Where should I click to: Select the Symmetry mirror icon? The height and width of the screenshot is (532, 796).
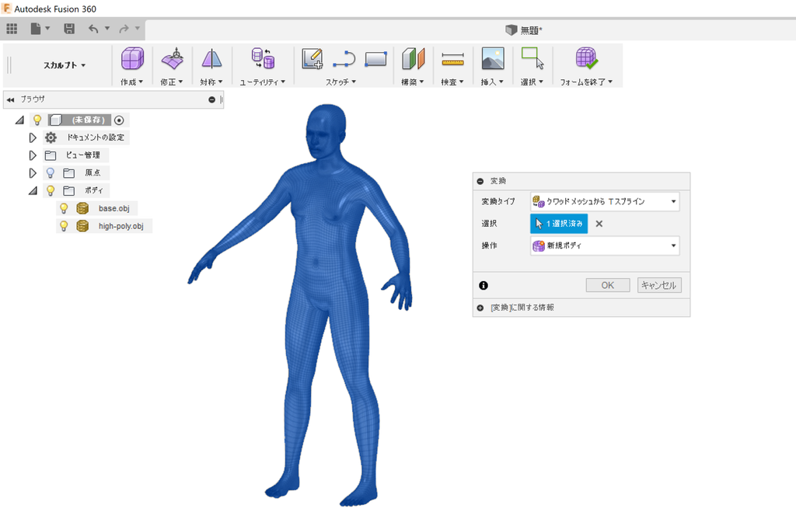coord(211,59)
